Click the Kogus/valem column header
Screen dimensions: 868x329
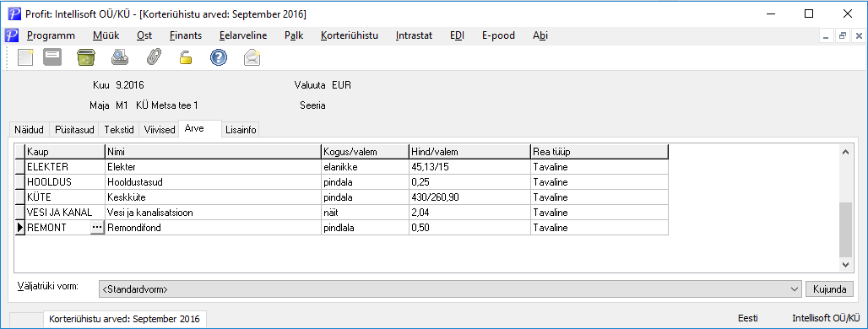[365, 151]
